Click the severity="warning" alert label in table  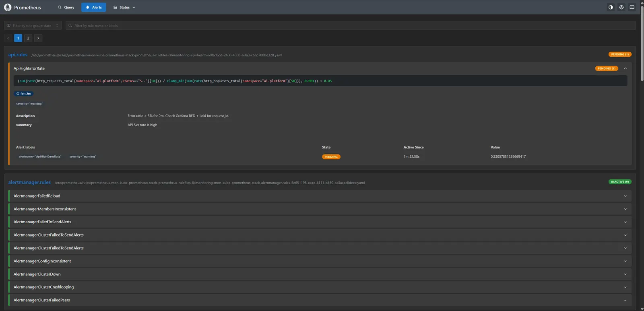(x=83, y=157)
